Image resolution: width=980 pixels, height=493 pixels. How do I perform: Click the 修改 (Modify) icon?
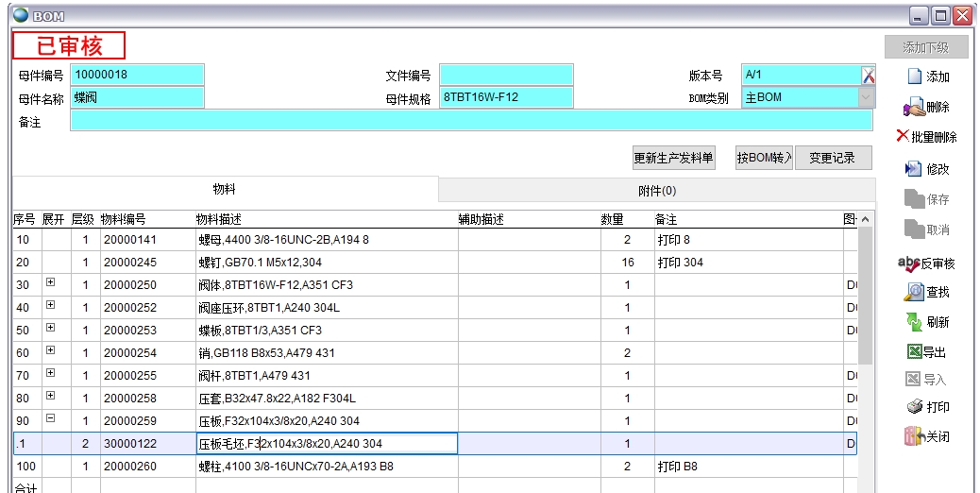(913, 169)
